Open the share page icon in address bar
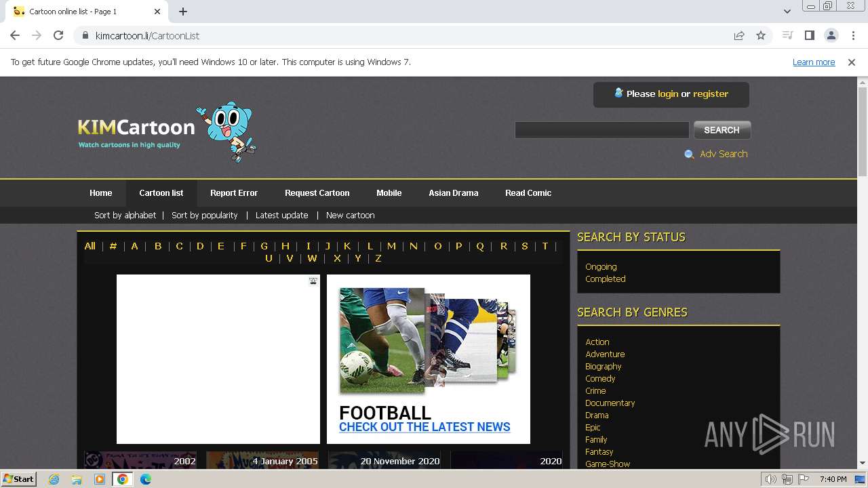Screen dimensions: 868x488 click(x=739, y=35)
